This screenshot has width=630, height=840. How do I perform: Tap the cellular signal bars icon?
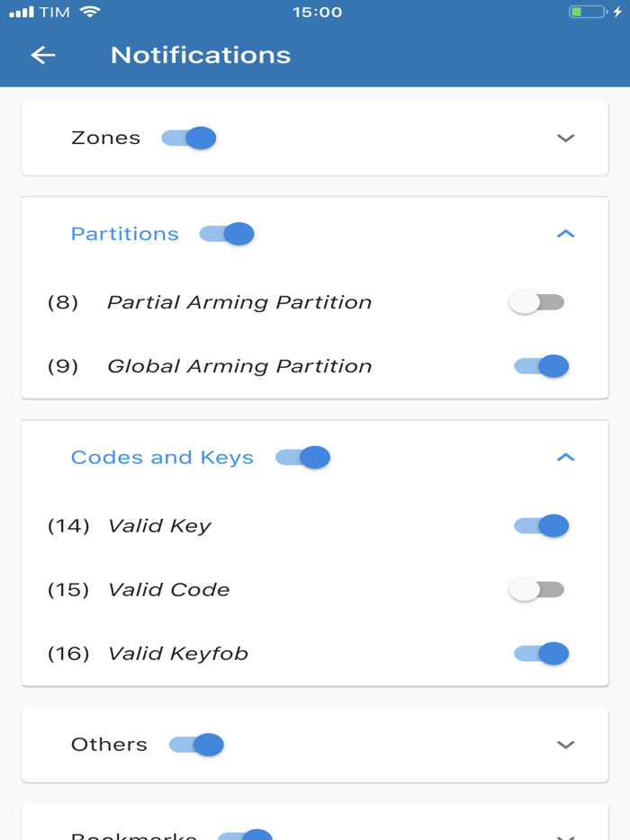click(21, 13)
